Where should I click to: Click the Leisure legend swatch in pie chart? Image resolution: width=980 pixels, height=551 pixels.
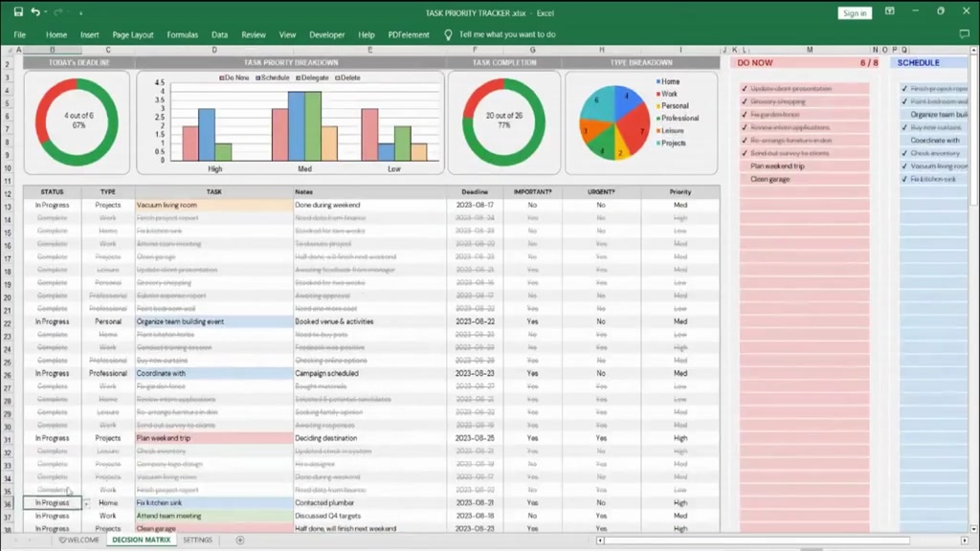(x=658, y=130)
